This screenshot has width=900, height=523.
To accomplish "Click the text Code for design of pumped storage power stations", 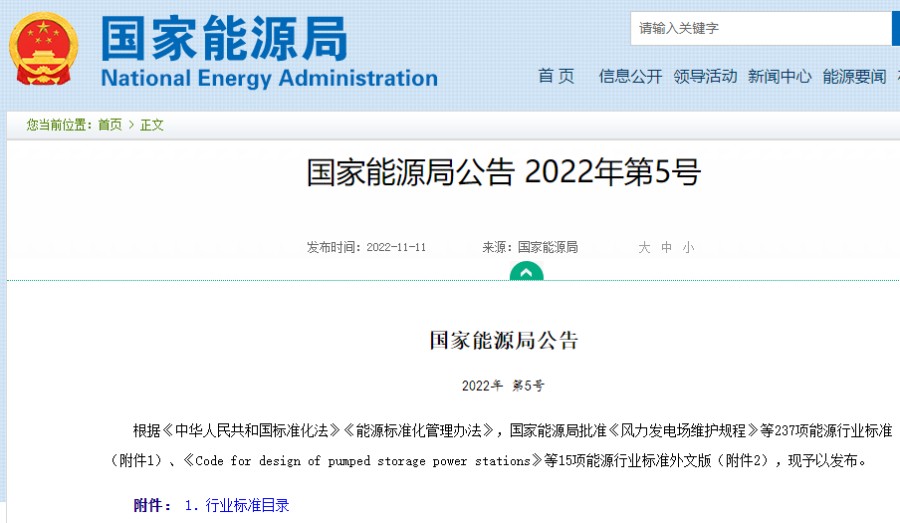I will point(363,460).
